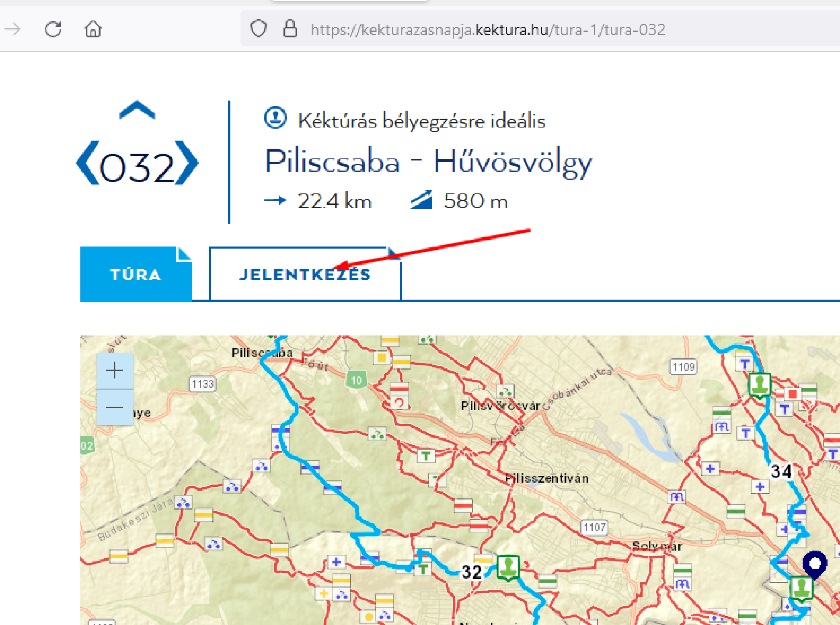
Task: Click the green road 10 shield
Action: coord(356,380)
